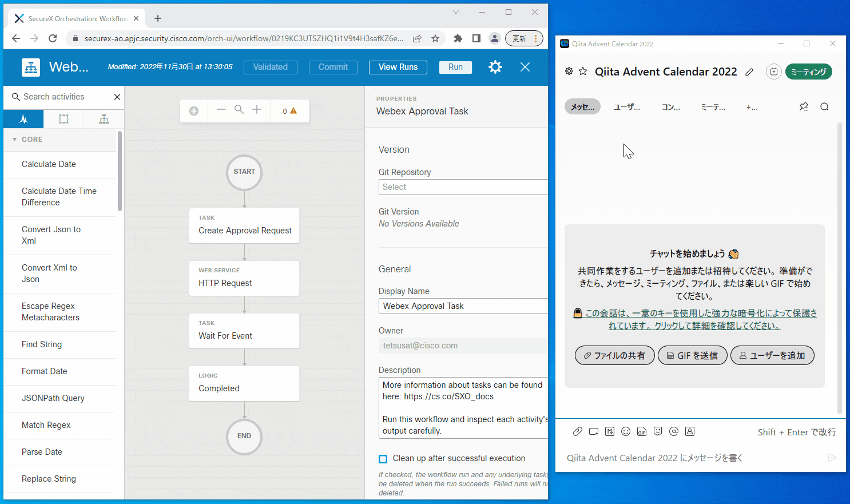Open the Chrome update menu

524,38
